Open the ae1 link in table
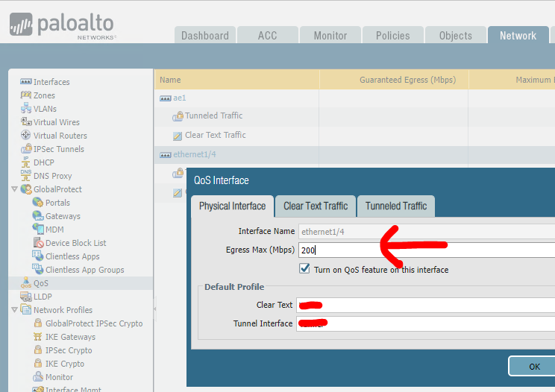The height and width of the screenshot is (392, 555). click(180, 98)
